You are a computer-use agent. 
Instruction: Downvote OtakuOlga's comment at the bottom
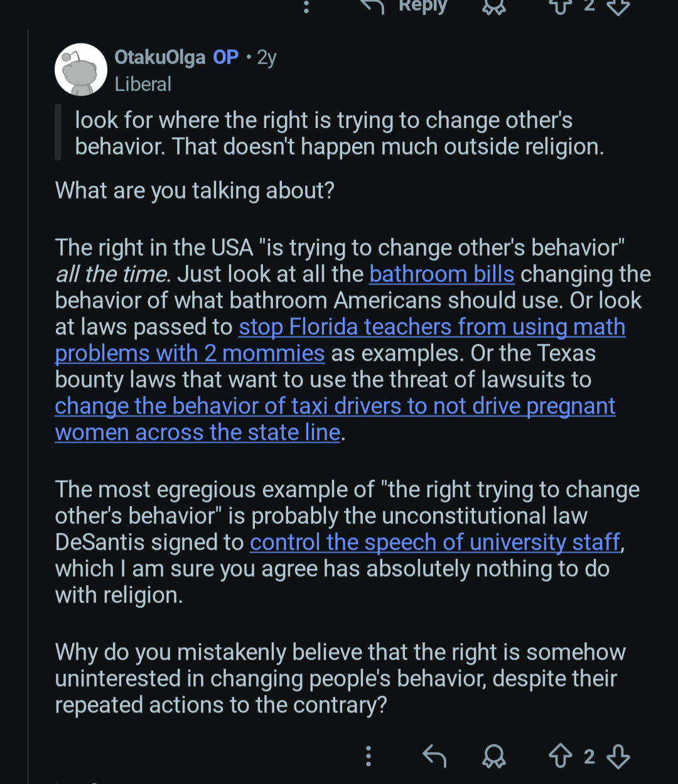point(618,756)
